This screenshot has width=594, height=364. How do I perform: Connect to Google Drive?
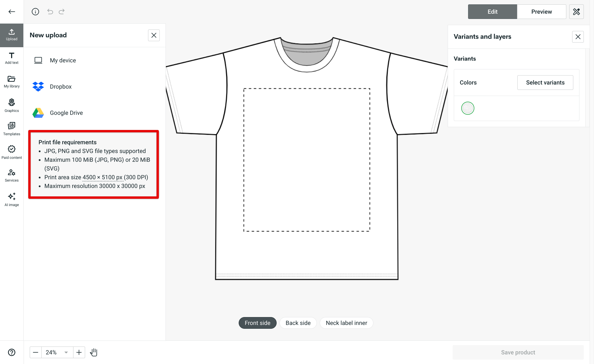pos(66,113)
